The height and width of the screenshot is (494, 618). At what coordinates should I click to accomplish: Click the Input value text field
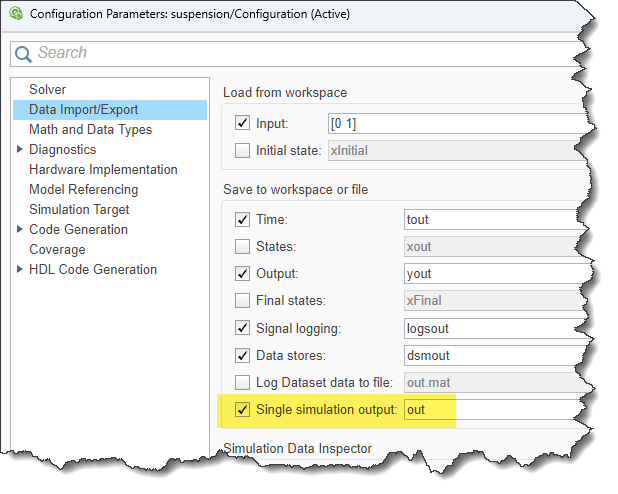click(x=450, y=123)
